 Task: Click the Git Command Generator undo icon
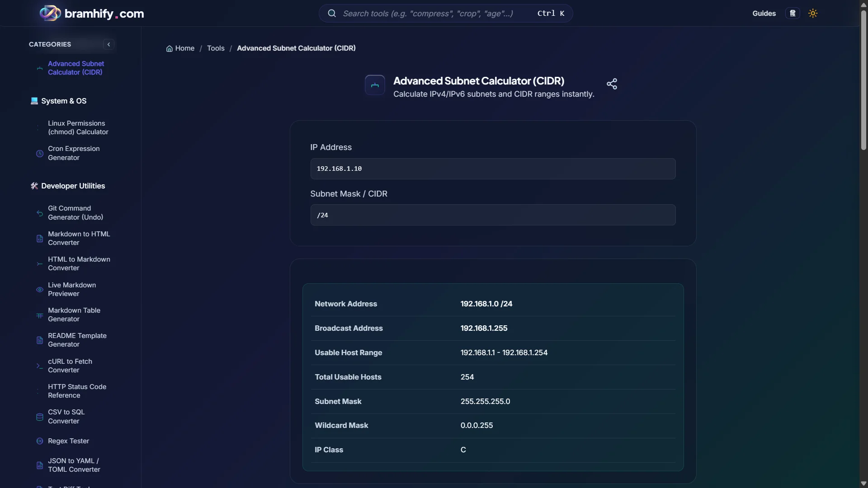40,213
